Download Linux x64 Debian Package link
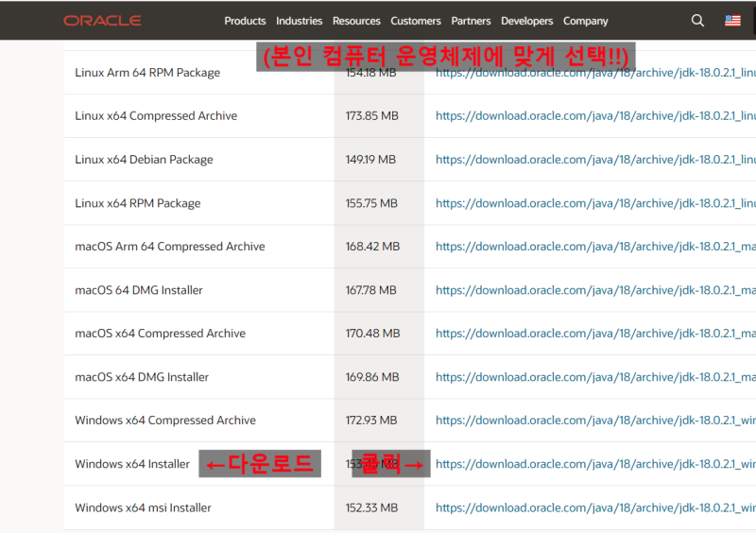 tap(595, 159)
